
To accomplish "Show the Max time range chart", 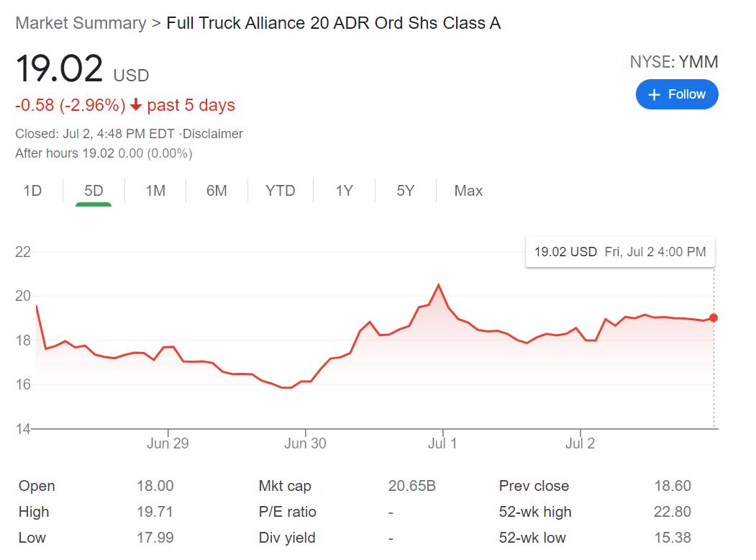I will point(468,191).
